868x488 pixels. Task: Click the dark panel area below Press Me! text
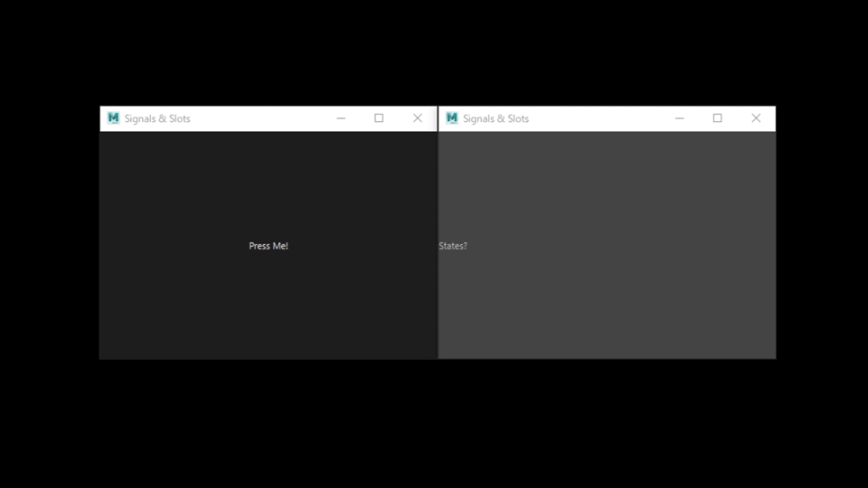pos(269,307)
